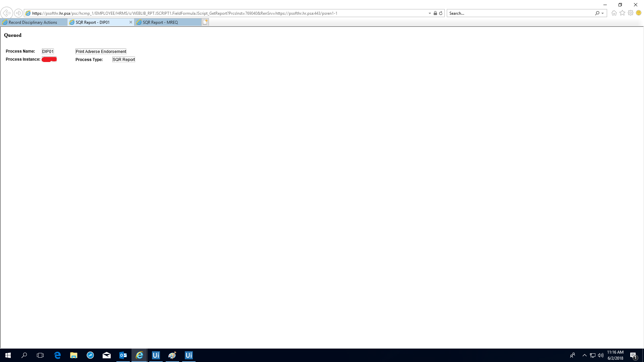
Task: Close the SQR Report - DIP01 tab
Action: click(x=131, y=22)
